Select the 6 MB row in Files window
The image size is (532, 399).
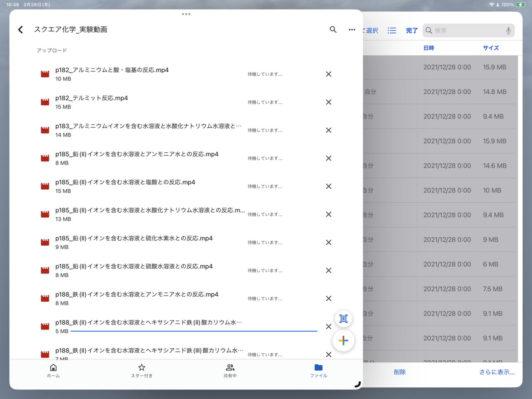click(x=439, y=264)
